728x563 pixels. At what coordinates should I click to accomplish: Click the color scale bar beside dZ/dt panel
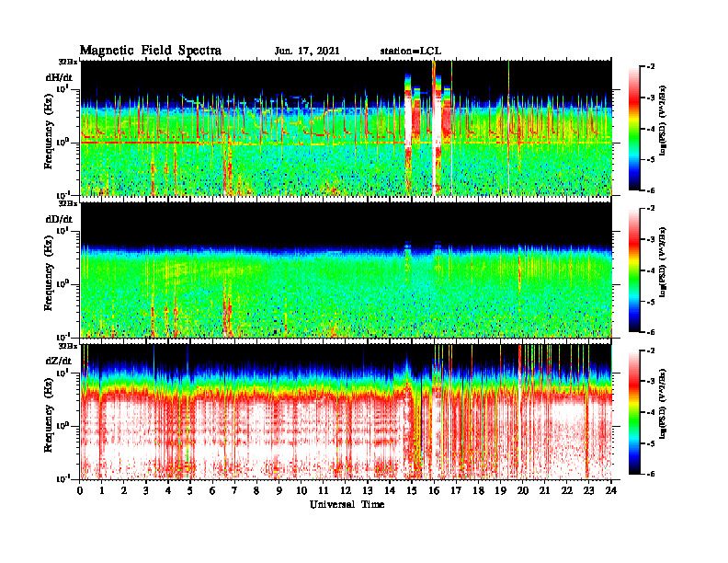tap(633, 412)
